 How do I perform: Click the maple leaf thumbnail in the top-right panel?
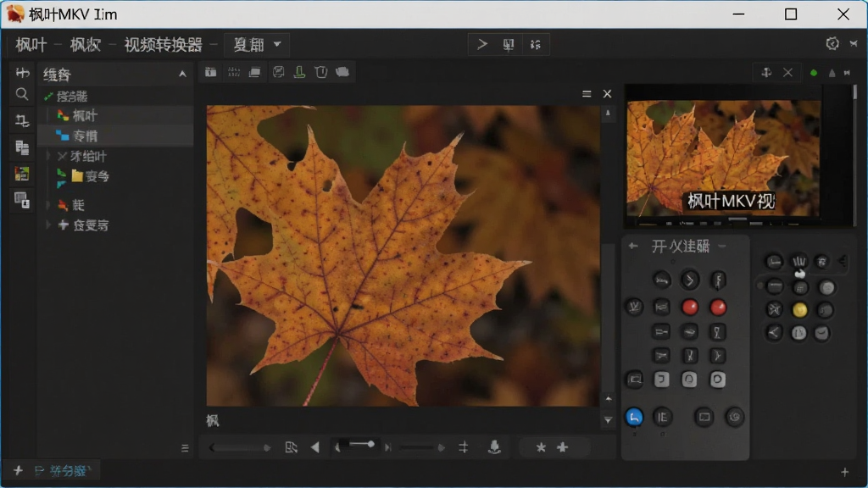point(724,158)
